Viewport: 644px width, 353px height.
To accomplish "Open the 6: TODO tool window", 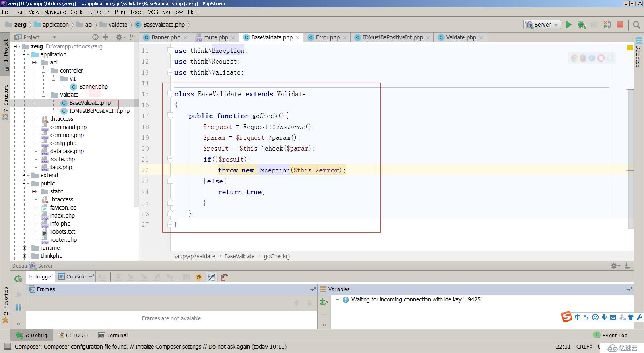I will point(73,335).
